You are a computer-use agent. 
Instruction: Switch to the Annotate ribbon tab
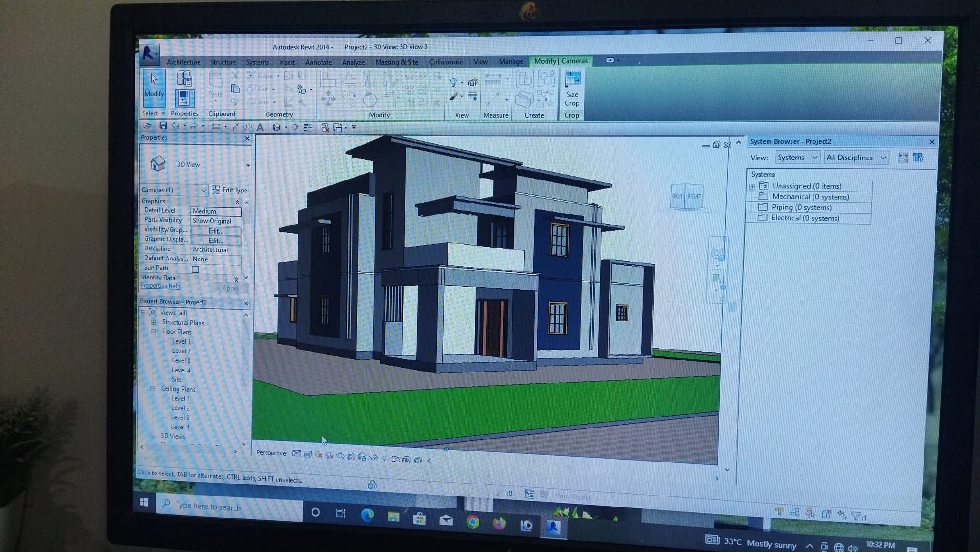click(x=318, y=62)
